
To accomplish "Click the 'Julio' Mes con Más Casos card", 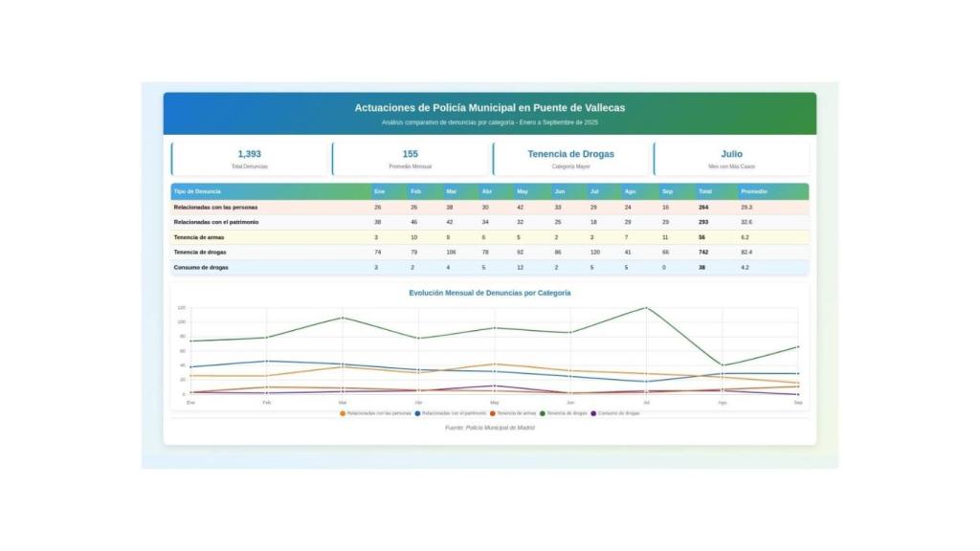I will (731, 159).
